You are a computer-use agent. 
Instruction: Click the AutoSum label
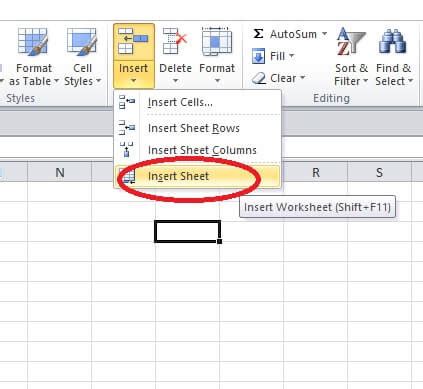293,34
